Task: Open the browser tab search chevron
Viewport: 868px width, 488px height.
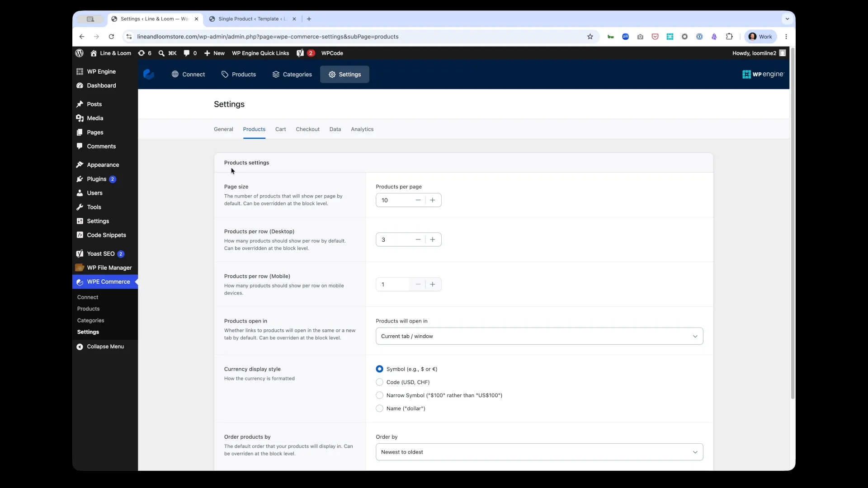Action: pos(787,19)
